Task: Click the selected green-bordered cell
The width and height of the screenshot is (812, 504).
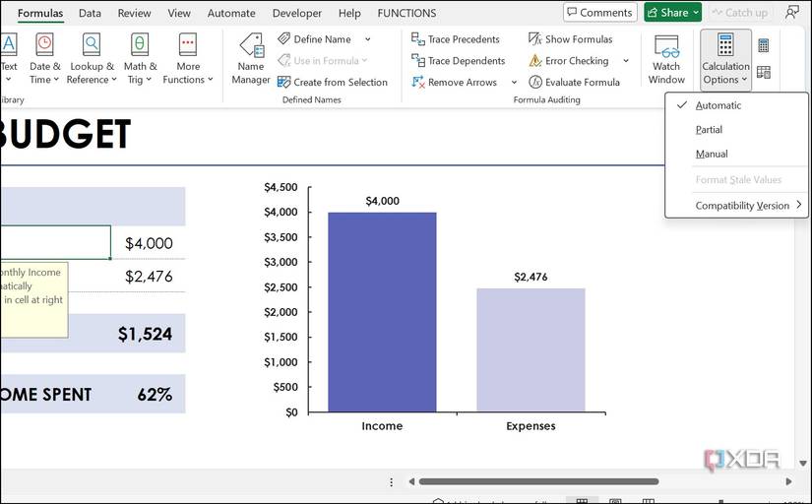Action: pyautogui.click(x=55, y=242)
